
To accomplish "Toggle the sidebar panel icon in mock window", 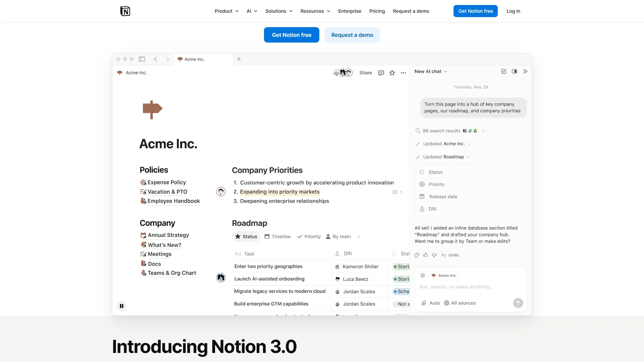I will pos(142,59).
